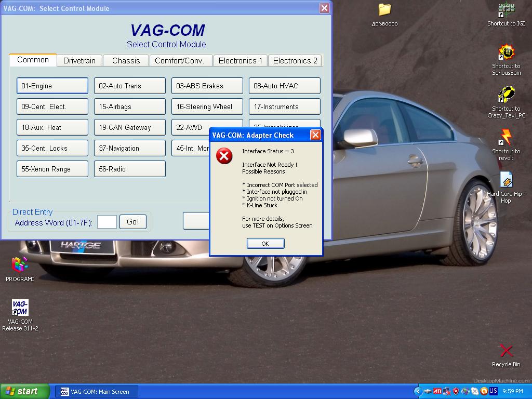Open the Windows start menu
The image size is (532, 399).
click(x=25, y=391)
